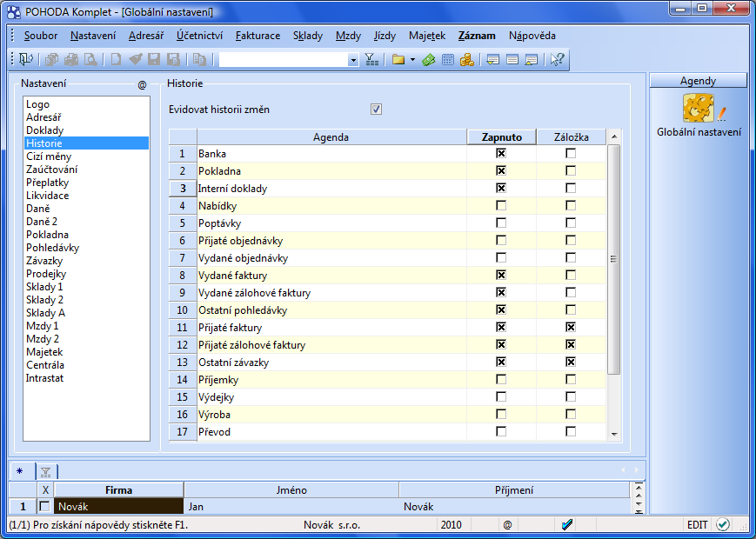756x539 pixels.
Task: Uncheck Zapnuto for Banka row
Action: pos(501,154)
